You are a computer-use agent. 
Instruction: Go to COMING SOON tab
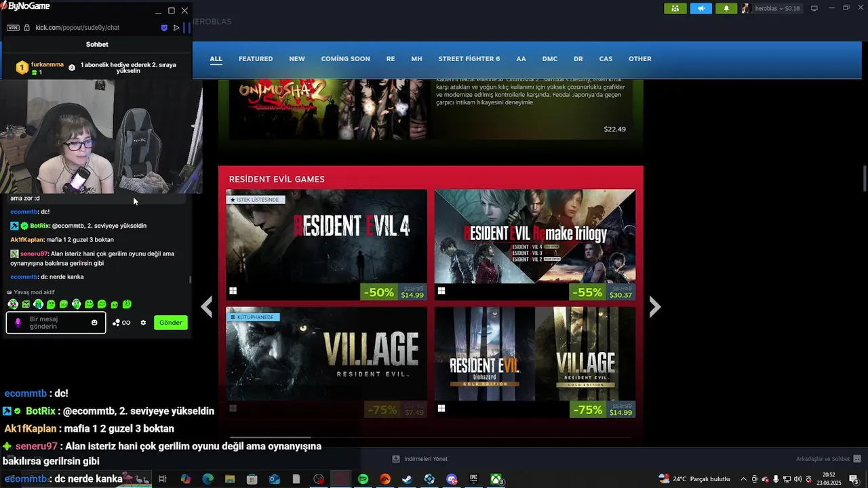[345, 59]
